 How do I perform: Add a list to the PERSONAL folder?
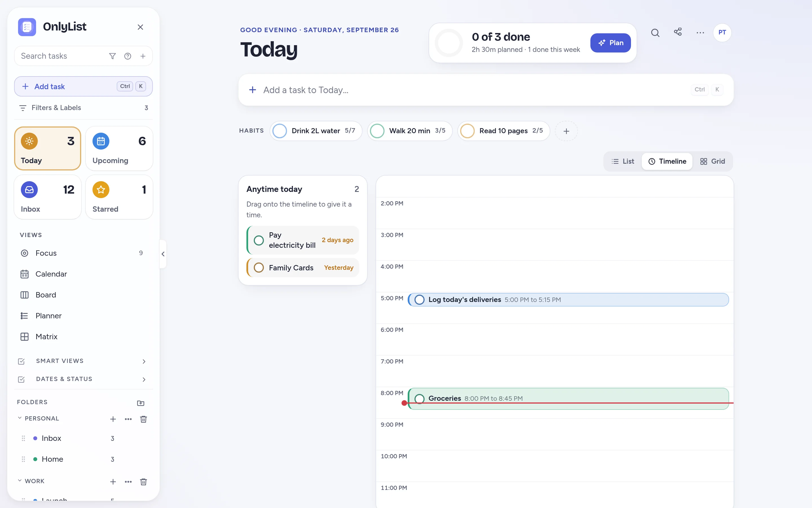pos(113,419)
